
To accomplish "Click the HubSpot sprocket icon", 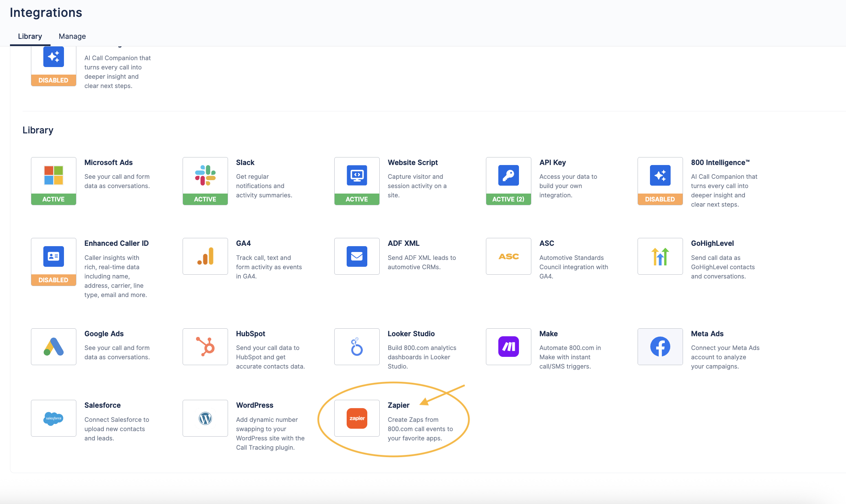I will (x=205, y=347).
